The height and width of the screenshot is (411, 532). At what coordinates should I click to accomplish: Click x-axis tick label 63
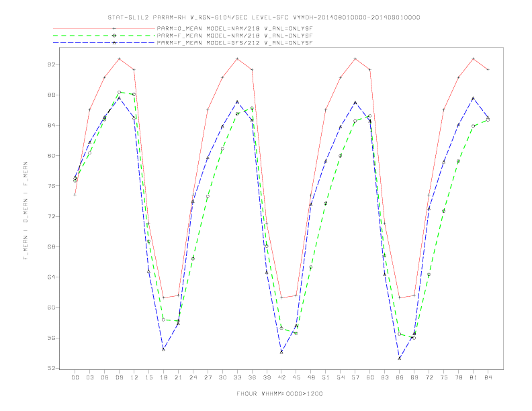pyautogui.click(x=385, y=377)
